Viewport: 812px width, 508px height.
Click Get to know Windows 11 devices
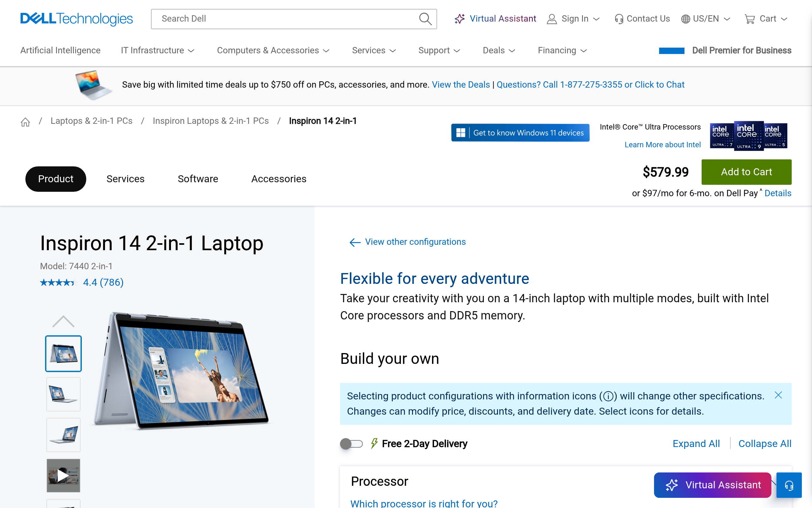pyautogui.click(x=521, y=133)
